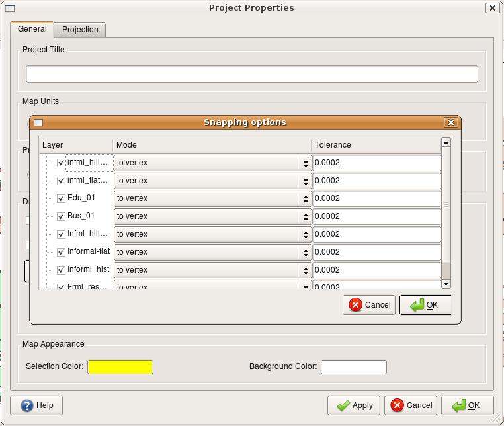
Task: Edit tolerance value for Informal-flat
Action: click(x=376, y=252)
